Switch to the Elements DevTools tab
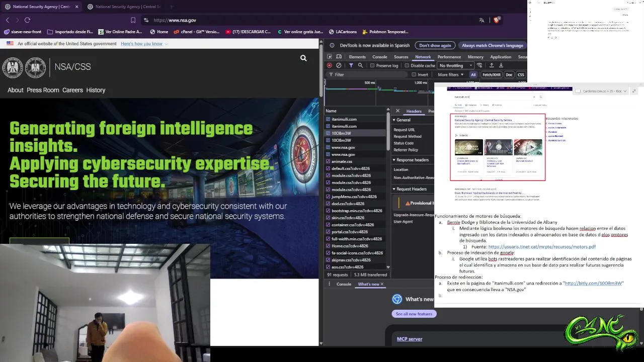This screenshot has height=362, width=644. point(357,57)
